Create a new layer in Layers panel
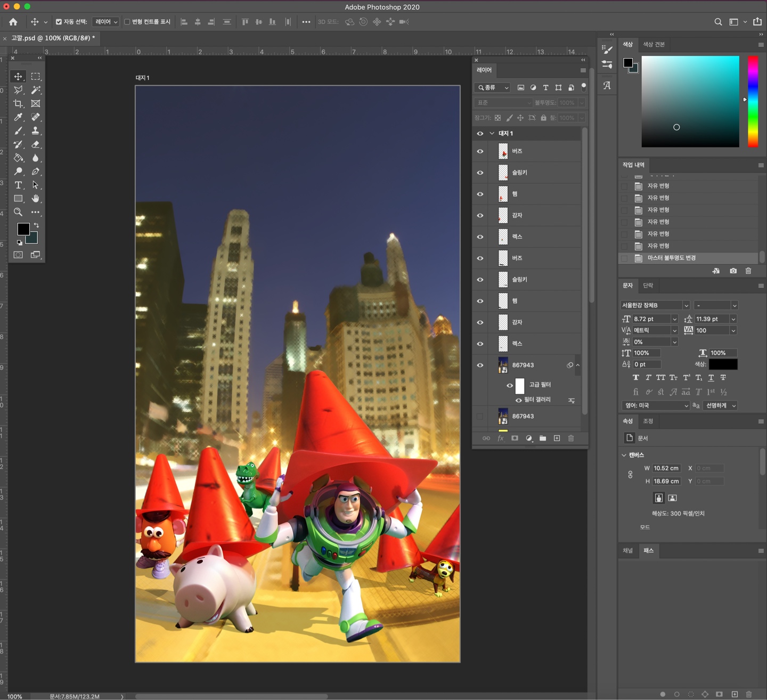This screenshot has height=700, width=767. [x=557, y=438]
